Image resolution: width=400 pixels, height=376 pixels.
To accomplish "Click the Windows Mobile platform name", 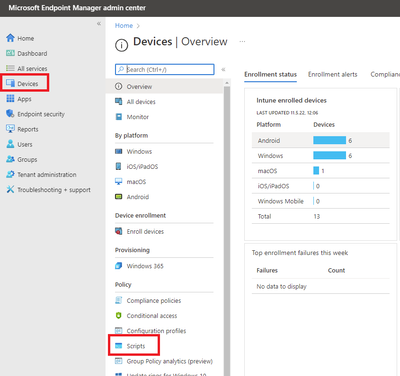I will (280, 201).
